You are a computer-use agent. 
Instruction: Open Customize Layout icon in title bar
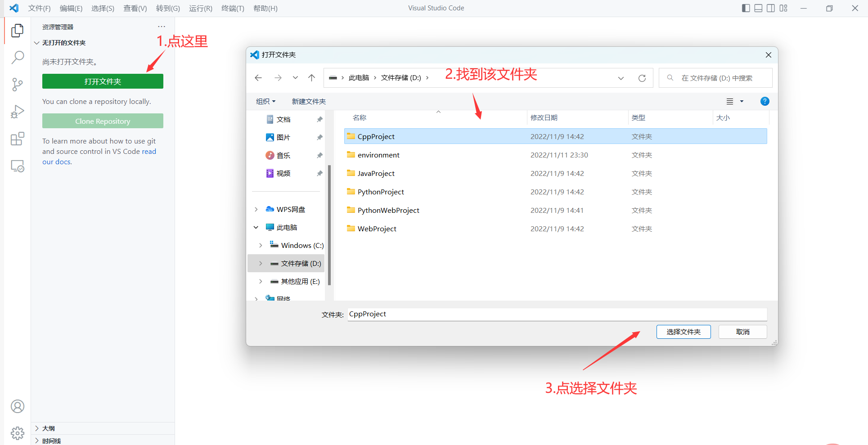coord(783,8)
